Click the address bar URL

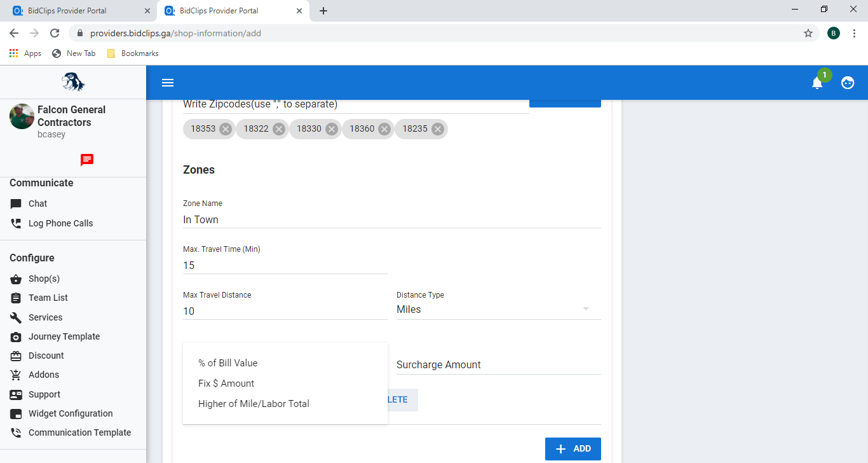175,33
